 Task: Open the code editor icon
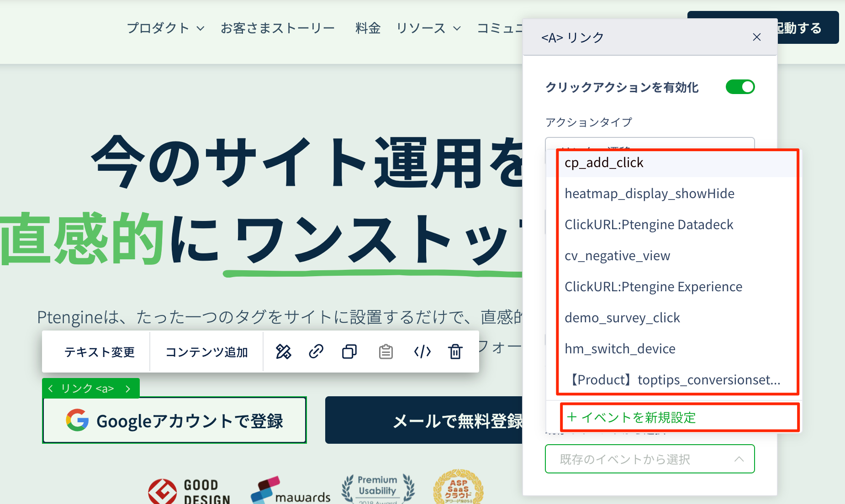[x=422, y=352]
